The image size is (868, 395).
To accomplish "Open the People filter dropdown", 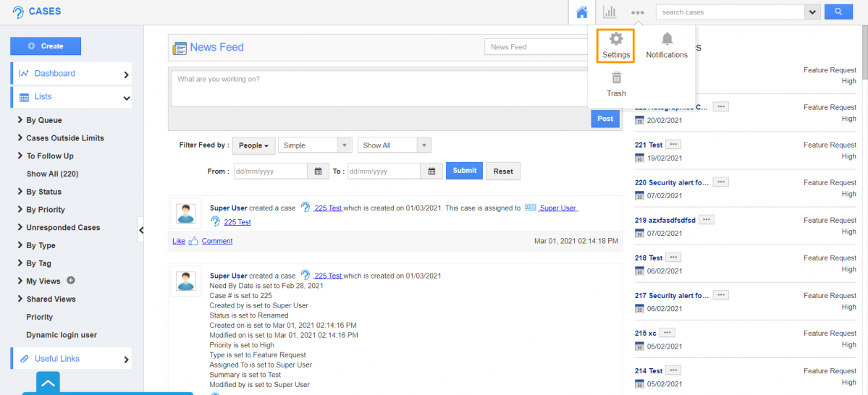I will pos(253,145).
